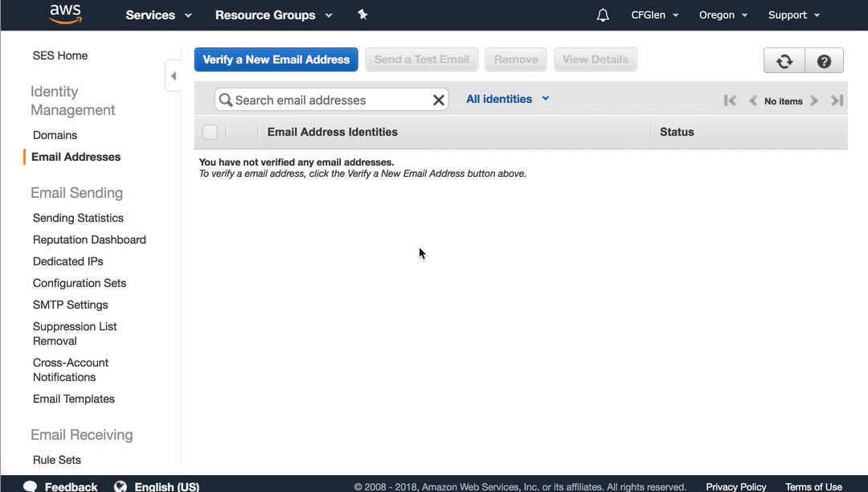The height and width of the screenshot is (492, 868).
Task: Click the "No items" pagination text
Action: tap(784, 101)
